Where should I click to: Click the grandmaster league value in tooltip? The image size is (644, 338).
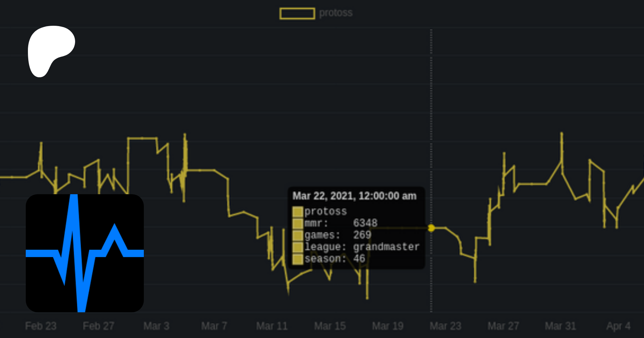[386, 247]
